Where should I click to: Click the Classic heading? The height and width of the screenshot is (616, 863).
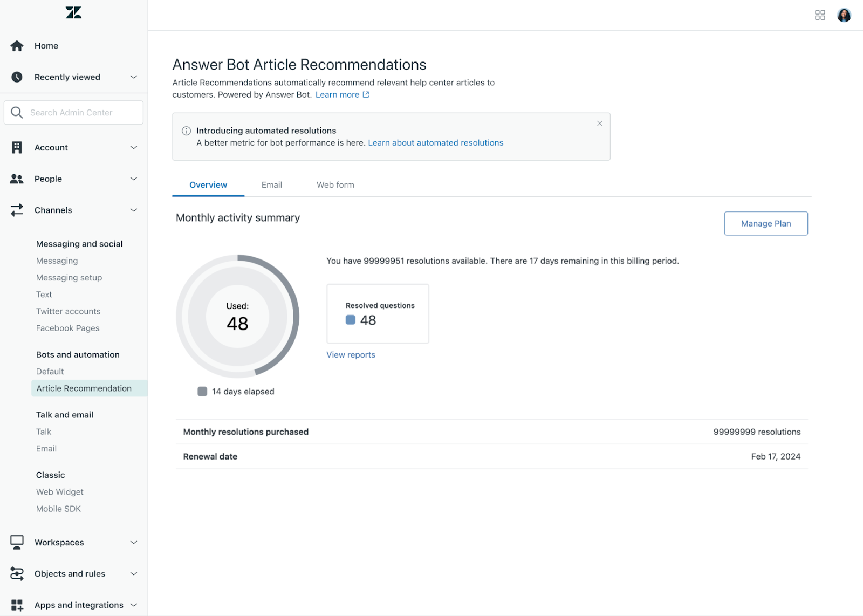pos(51,475)
